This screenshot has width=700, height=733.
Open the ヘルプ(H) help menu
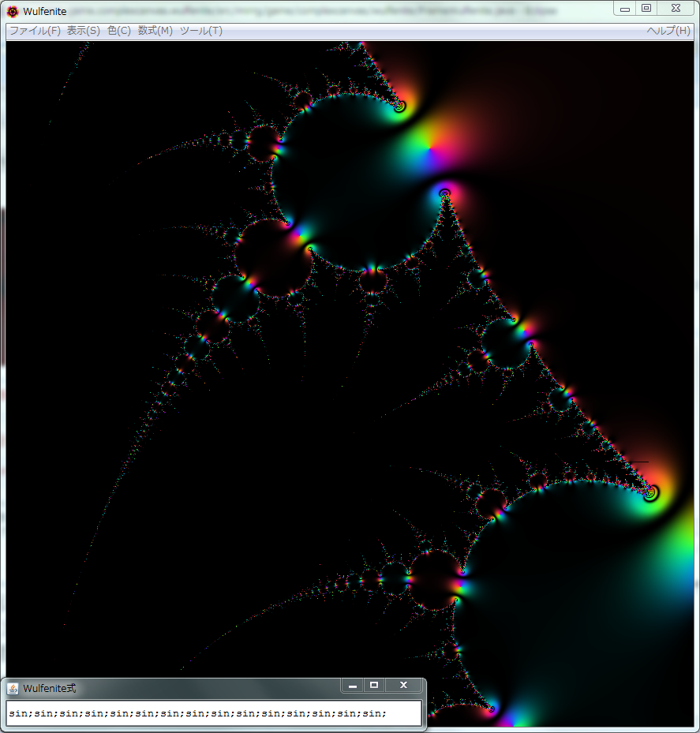coord(668,31)
